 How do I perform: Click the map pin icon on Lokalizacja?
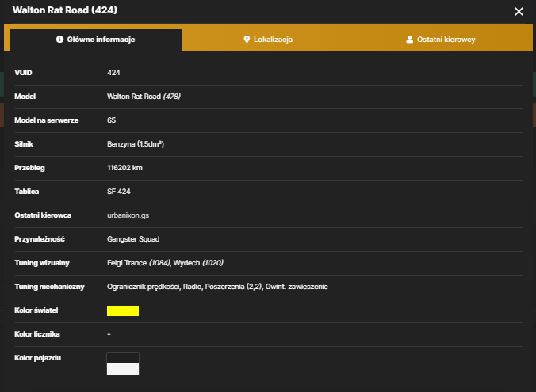(x=247, y=40)
